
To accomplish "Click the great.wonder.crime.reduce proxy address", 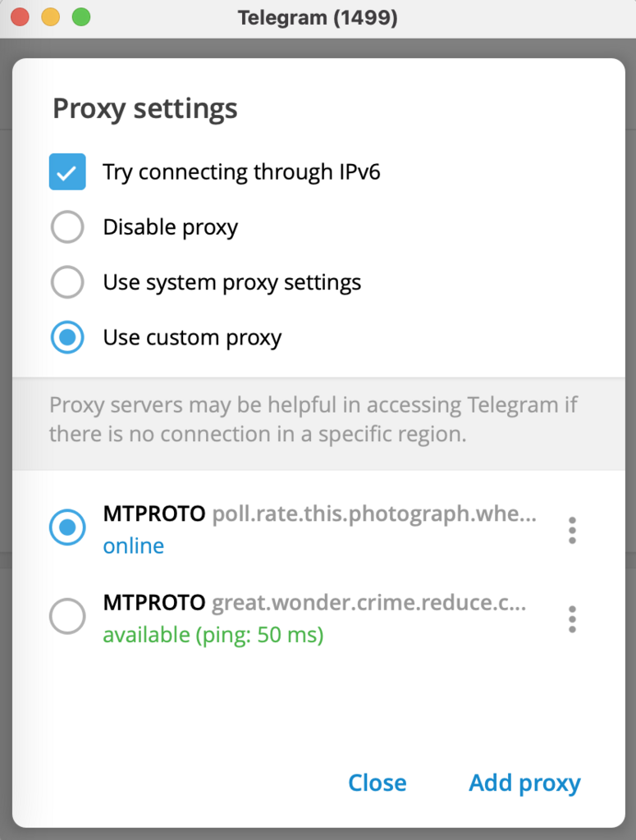I will (368, 603).
